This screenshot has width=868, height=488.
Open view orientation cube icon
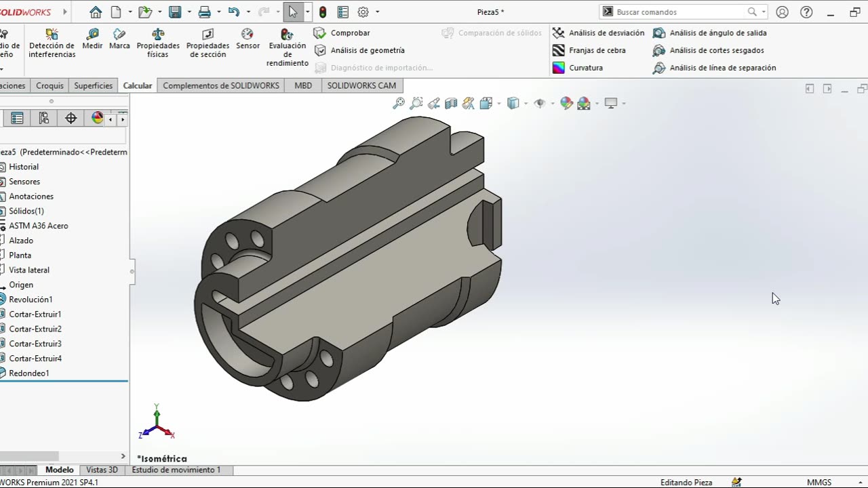[486, 103]
